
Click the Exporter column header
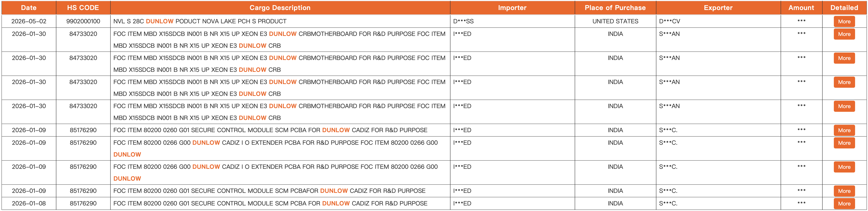pyautogui.click(x=718, y=8)
